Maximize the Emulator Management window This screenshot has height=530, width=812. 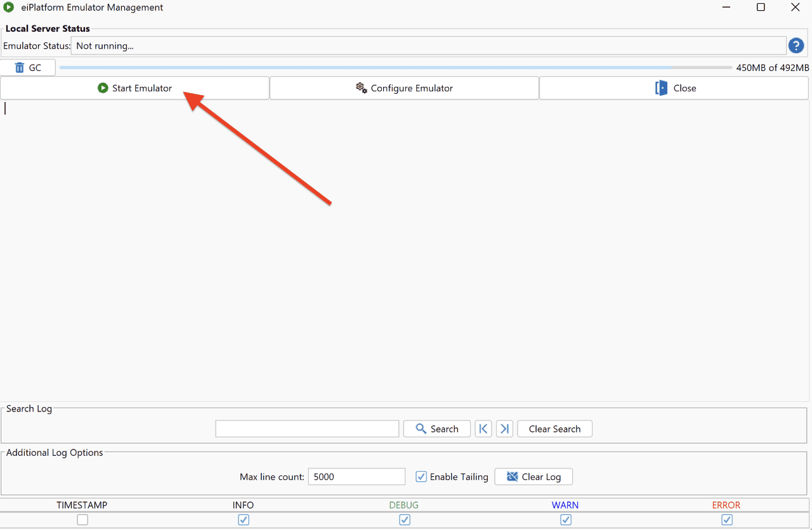click(761, 8)
